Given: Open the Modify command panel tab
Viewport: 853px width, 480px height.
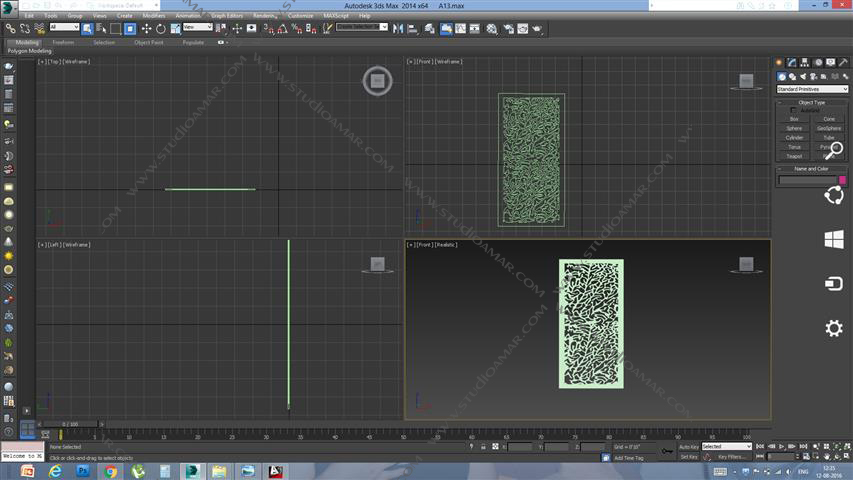Looking at the screenshot, I should tap(791, 63).
